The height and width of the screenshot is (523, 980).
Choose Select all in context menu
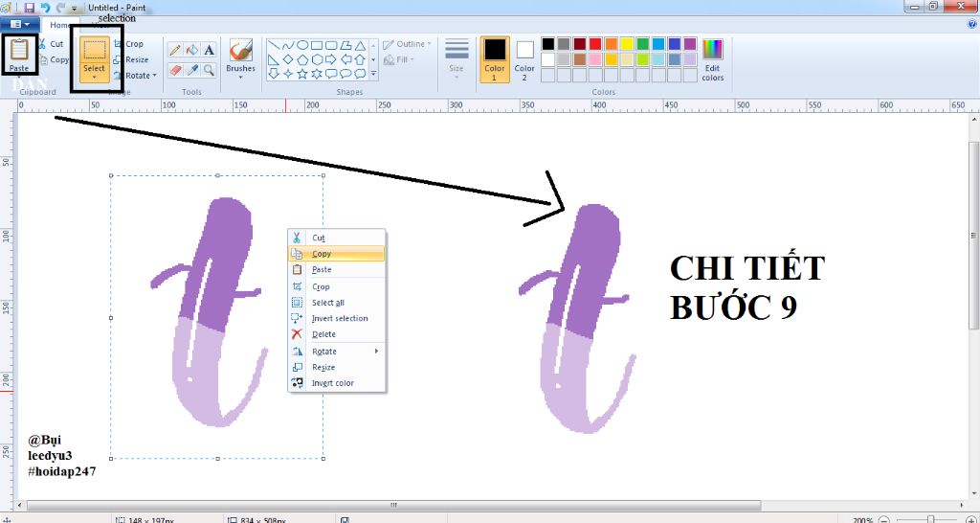[x=336, y=303]
